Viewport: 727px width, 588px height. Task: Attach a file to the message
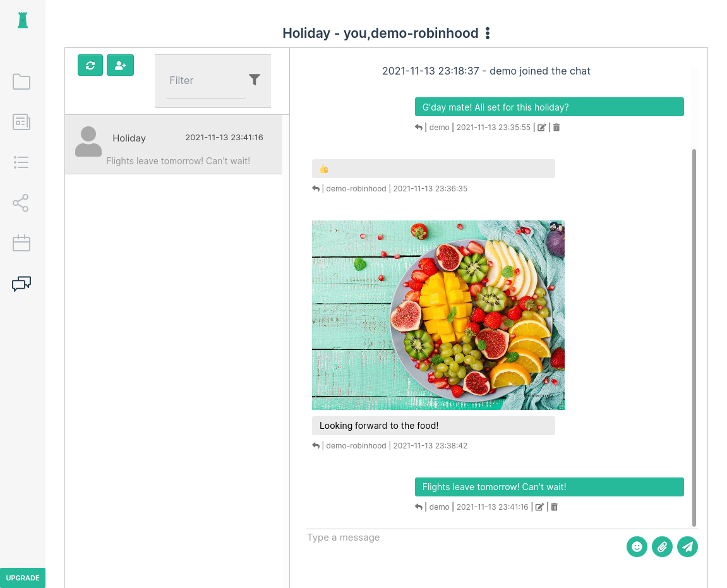click(662, 546)
